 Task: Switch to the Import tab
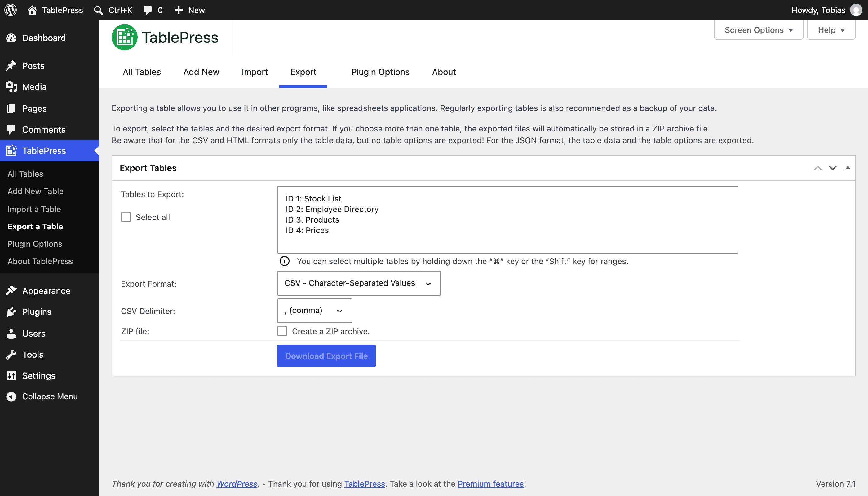(x=255, y=72)
